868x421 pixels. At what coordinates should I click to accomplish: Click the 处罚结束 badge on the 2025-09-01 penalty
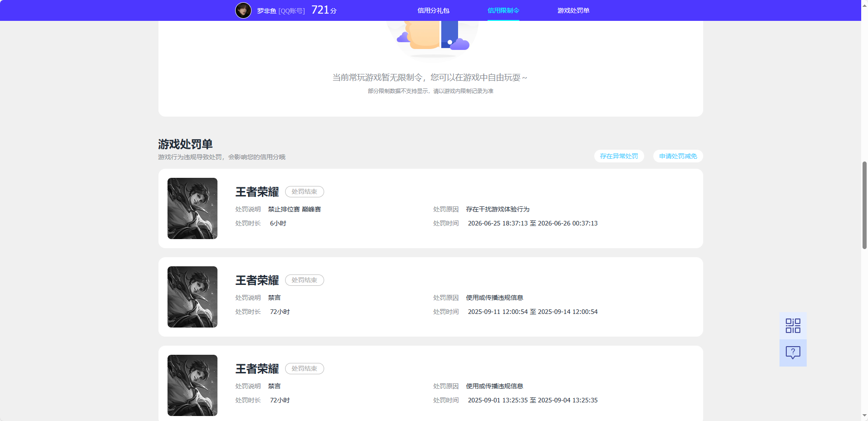click(x=305, y=369)
